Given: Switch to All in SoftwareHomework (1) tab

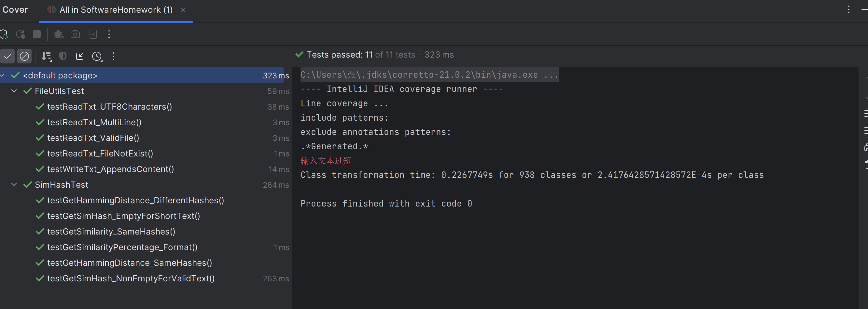Looking at the screenshot, I should click(116, 10).
